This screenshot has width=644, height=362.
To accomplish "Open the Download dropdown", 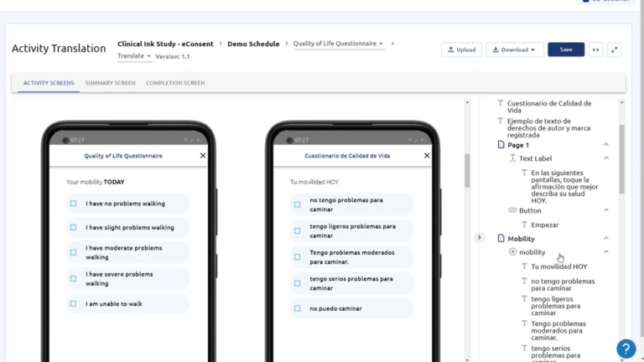I will [515, 49].
